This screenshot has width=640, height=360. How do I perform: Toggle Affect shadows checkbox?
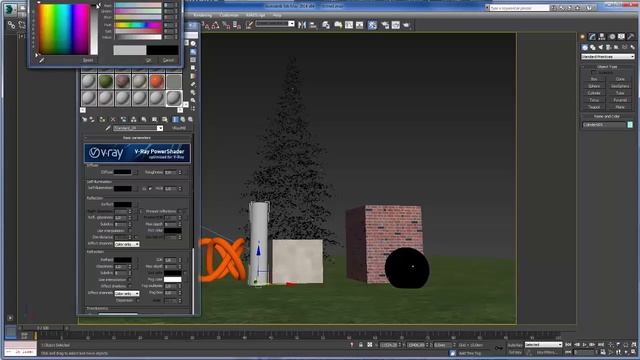point(129,287)
